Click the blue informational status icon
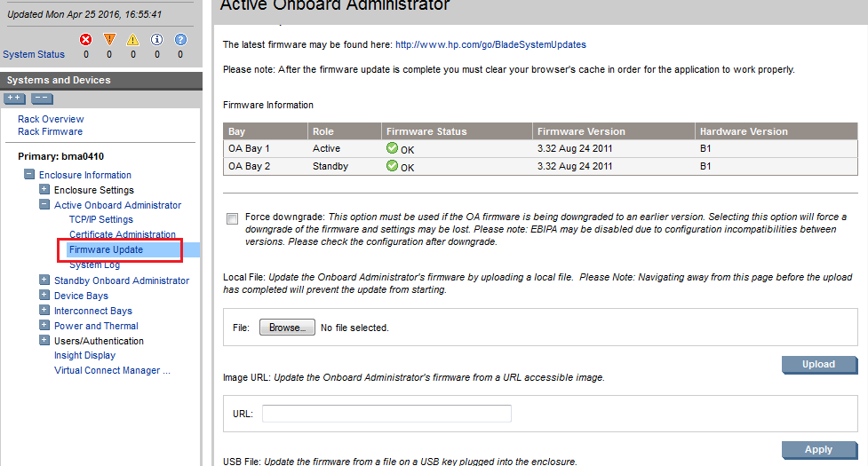 click(157, 39)
